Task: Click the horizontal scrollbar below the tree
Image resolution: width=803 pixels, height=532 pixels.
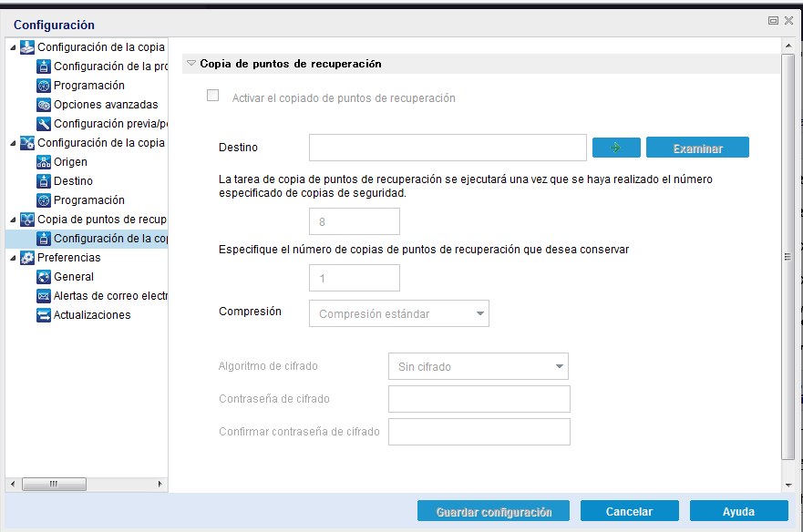Action: tap(54, 484)
